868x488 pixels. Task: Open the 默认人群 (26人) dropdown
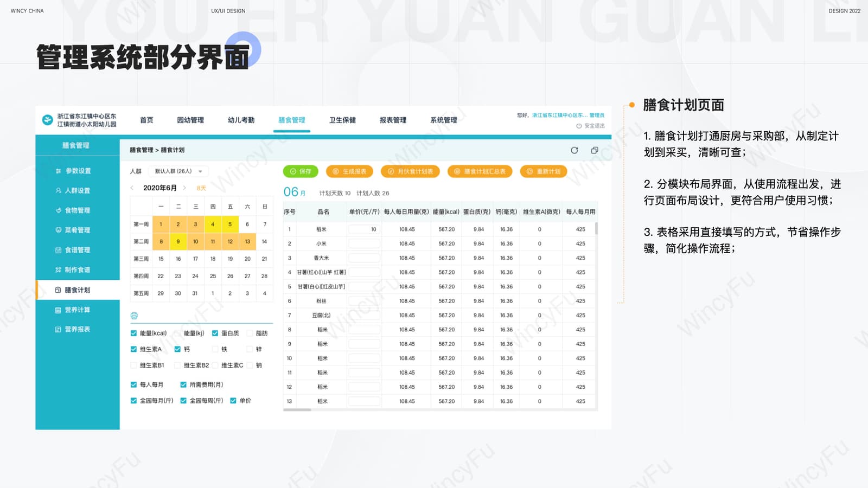point(178,171)
